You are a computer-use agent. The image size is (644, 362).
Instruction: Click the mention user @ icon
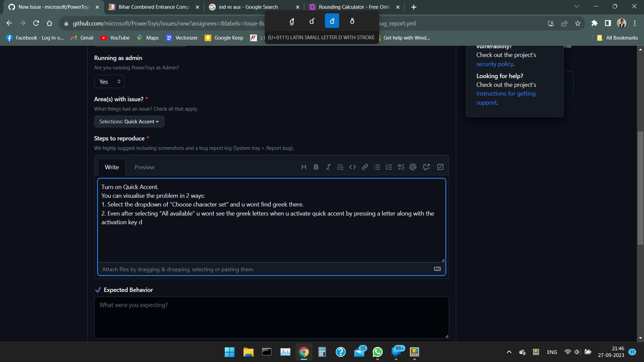coord(413,167)
